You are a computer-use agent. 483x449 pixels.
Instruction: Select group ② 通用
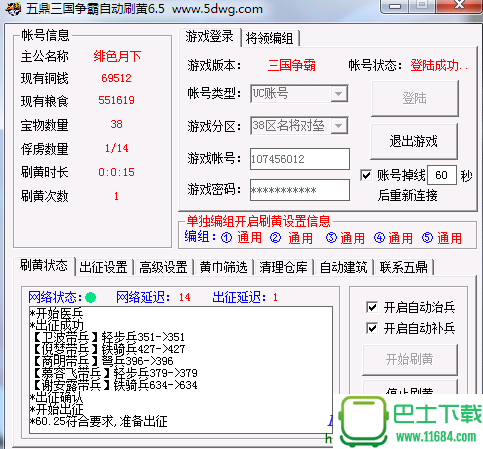291,238
